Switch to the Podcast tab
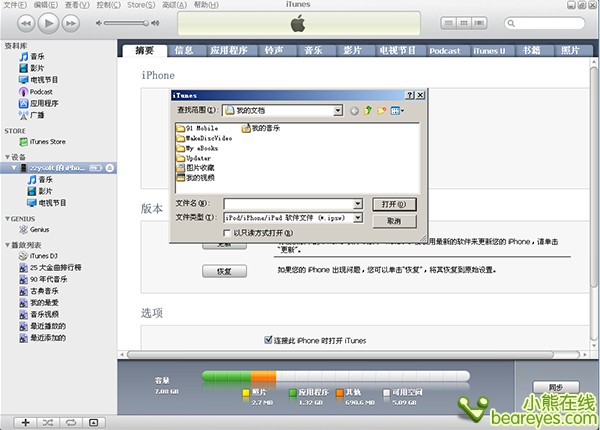Viewport: 600px width, 430px height. [x=445, y=50]
